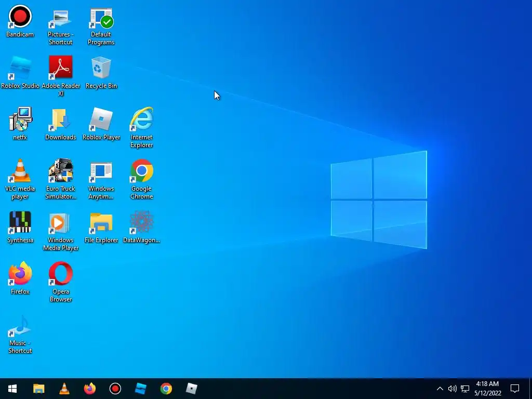Select the Synthesia desktop icon
This screenshot has width=532, height=399.
[x=20, y=227]
